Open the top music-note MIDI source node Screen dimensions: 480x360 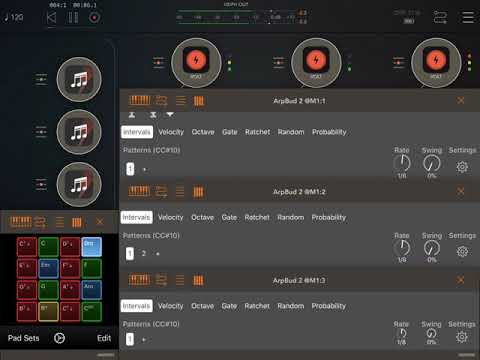(x=79, y=79)
